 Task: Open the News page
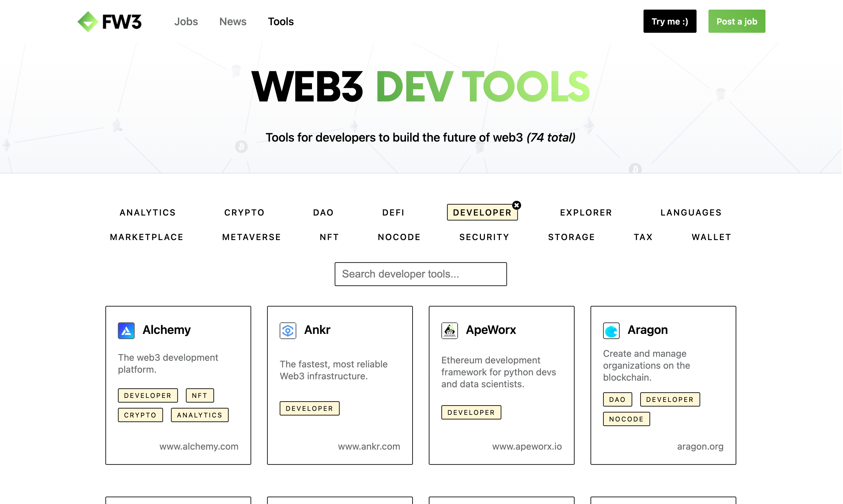[x=233, y=22]
